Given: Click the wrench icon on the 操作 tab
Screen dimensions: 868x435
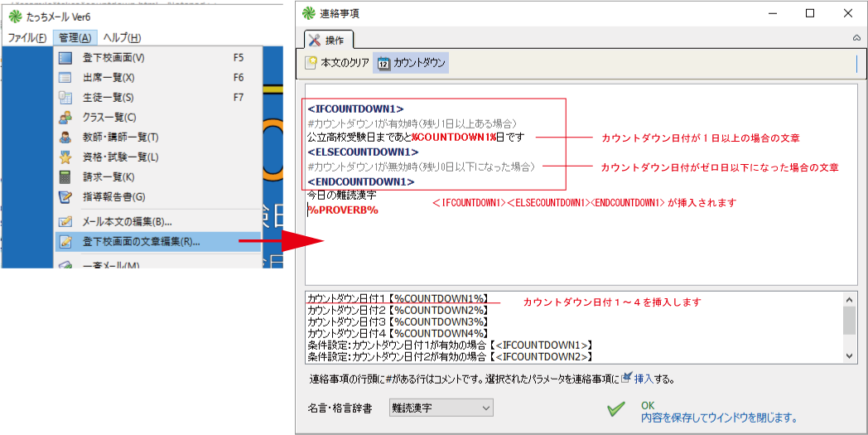Looking at the screenshot, I should pyautogui.click(x=314, y=40).
